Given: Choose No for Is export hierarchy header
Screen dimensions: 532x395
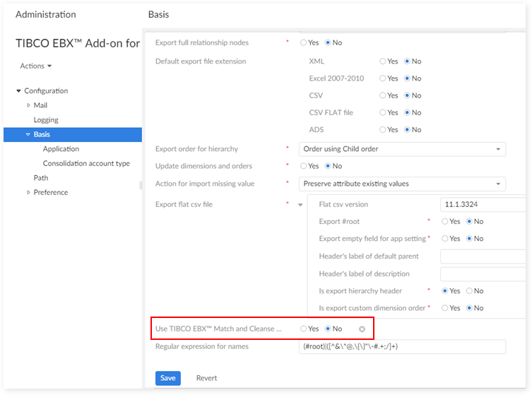Looking at the screenshot, I should click(x=469, y=291).
